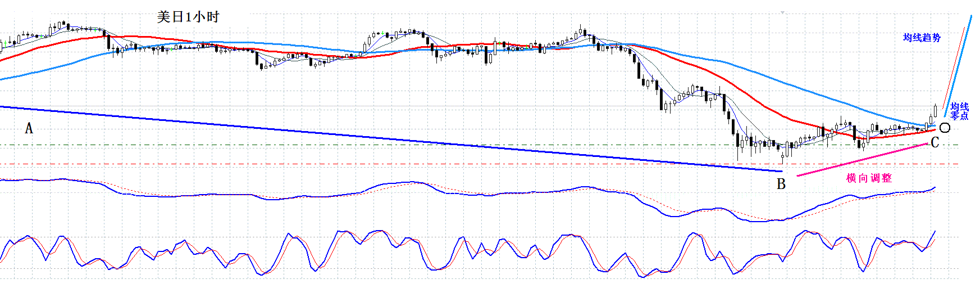Click the point label B
980x306 pixels.
click(781, 184)
